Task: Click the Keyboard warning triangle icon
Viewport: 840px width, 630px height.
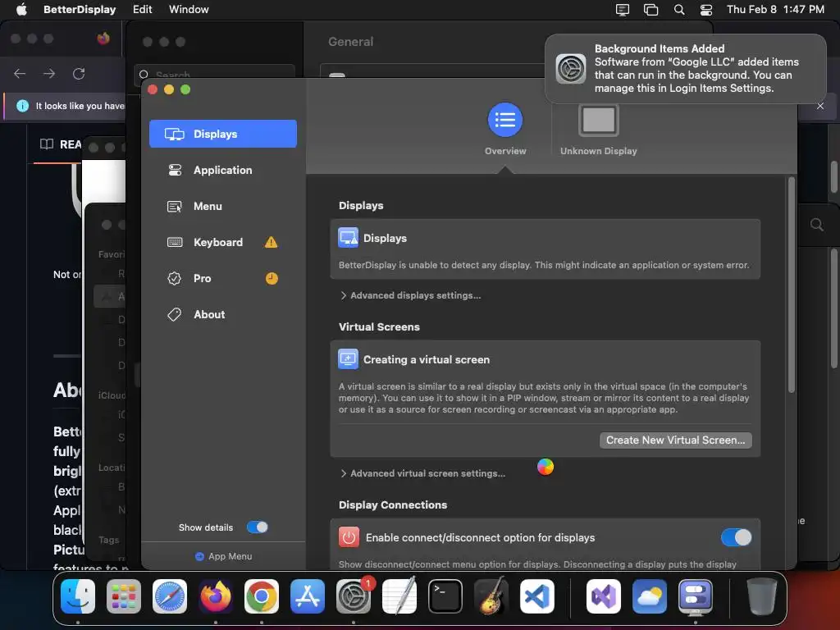Action: coord(271,242)
